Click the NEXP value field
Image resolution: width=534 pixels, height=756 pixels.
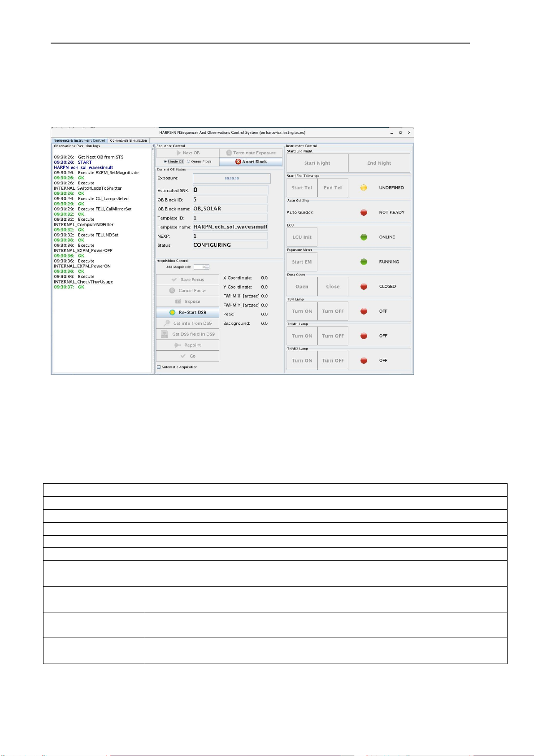tap(230, 236)
